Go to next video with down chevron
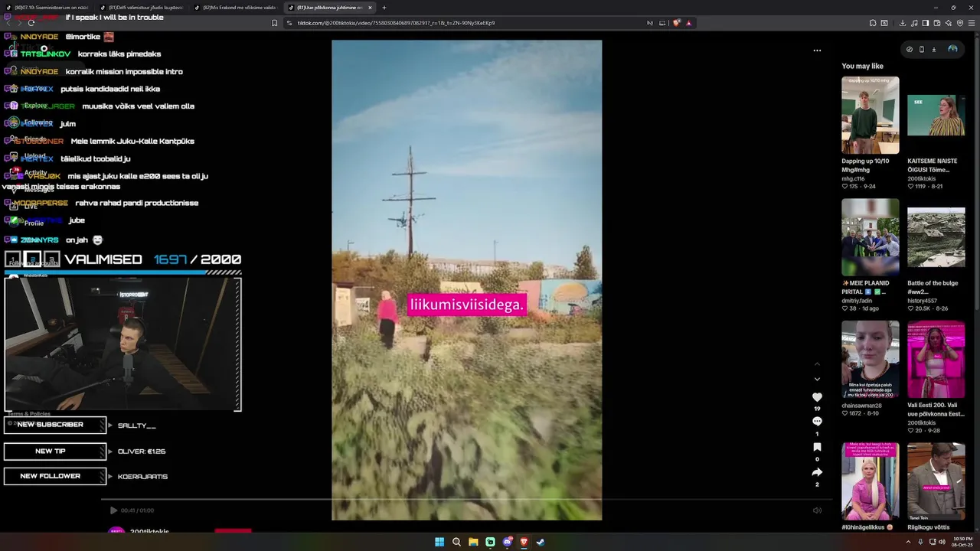The height and width of the screenshot is (551, 980). point(817,379)
